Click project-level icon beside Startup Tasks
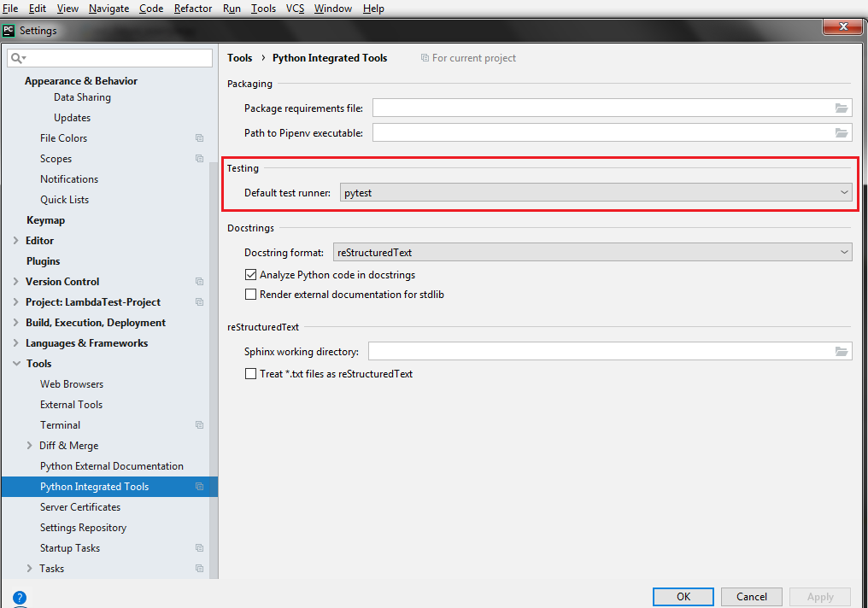The height and width of the screenshot is (608, 868). coord(199,547)
